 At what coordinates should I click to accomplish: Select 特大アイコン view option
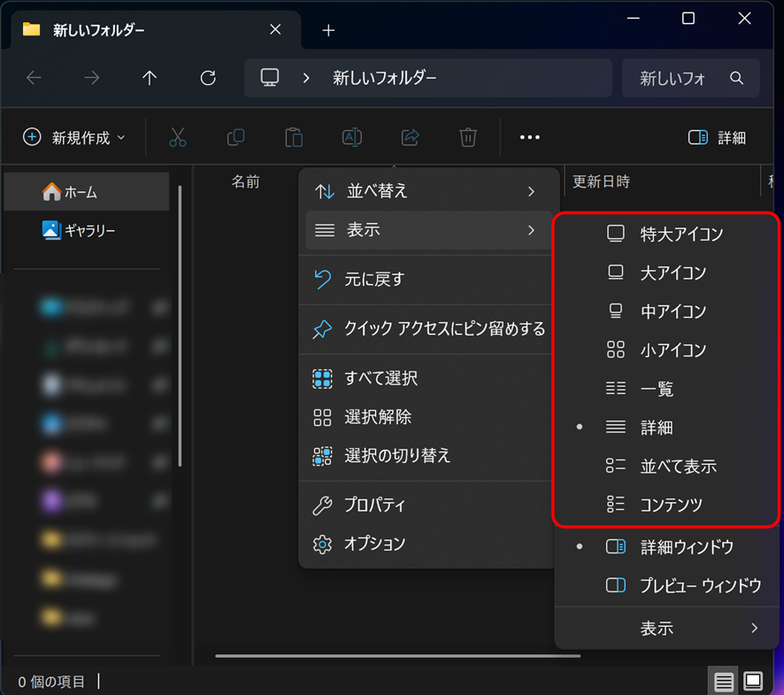point(681,235)
